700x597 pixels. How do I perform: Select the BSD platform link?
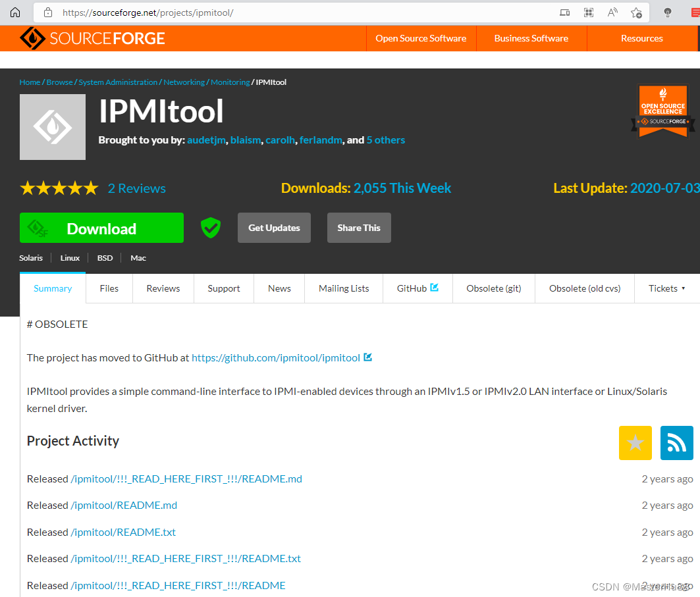[x=105, y=258]
